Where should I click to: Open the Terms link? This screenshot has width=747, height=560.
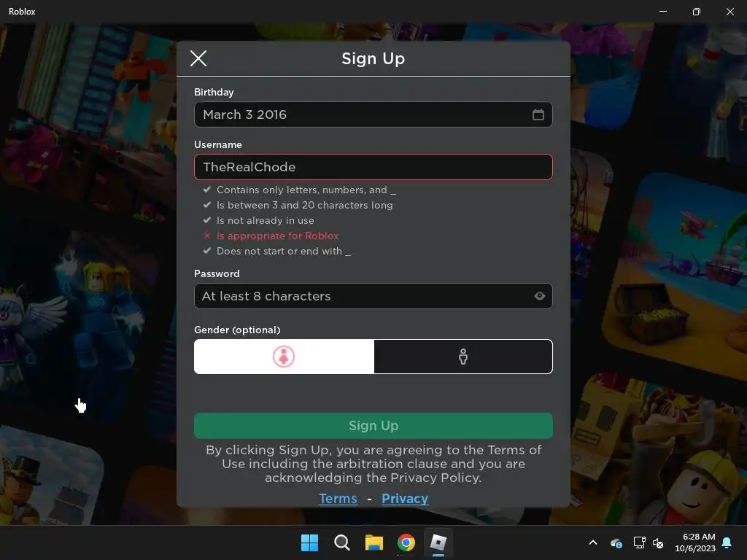(x=338, y=499)
